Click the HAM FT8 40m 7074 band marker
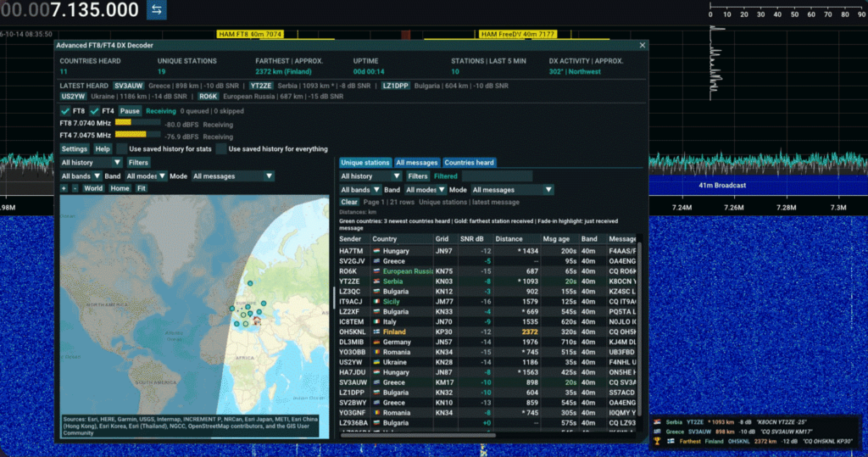868x457 pixels. tap(250, 35)
